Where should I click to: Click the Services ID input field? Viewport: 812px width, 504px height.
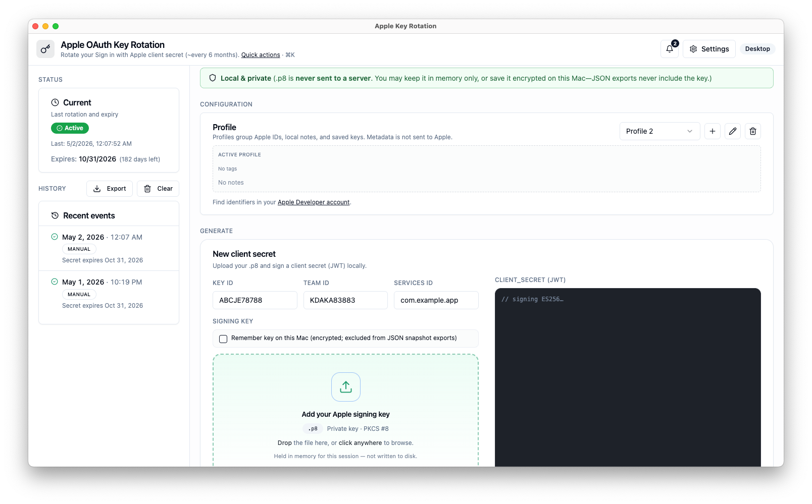click(x=436, y=300)
